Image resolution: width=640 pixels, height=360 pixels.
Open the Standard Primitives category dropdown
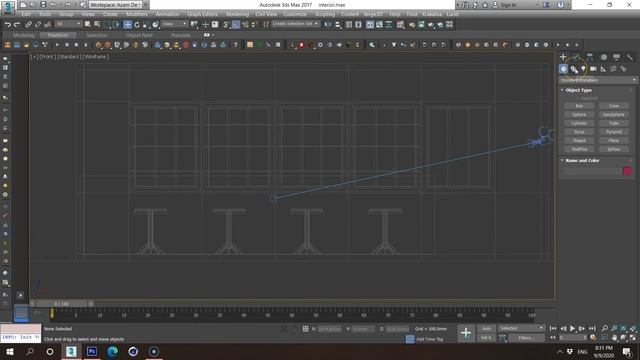click(x=598, y=80)
